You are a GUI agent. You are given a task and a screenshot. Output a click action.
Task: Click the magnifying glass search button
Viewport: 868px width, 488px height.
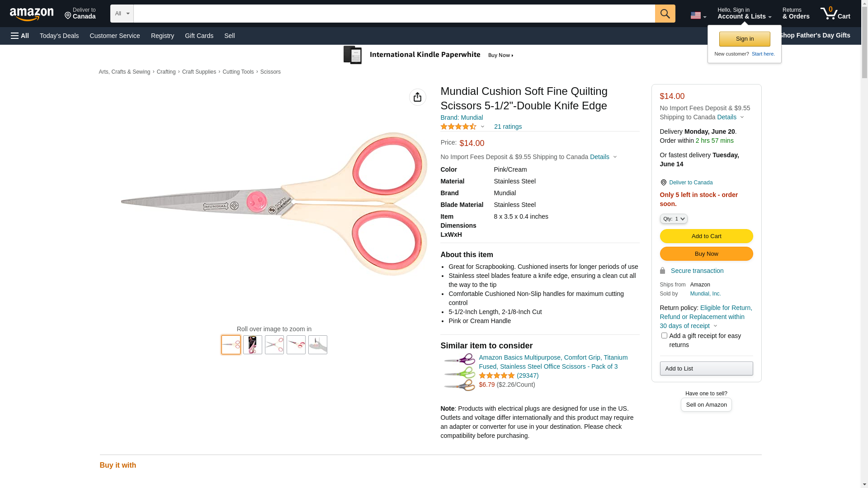coord(665,14)
